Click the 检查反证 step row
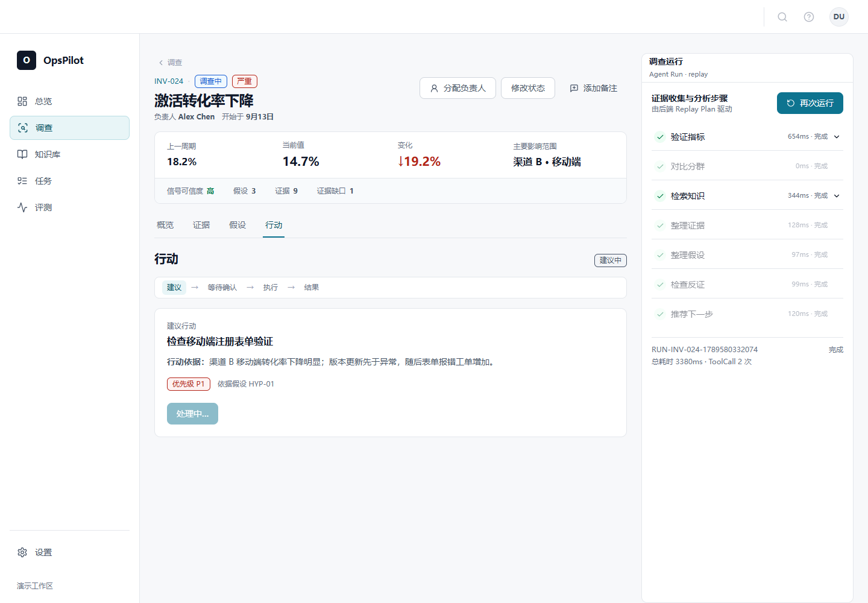The width and height of the screenshot is (868, 603). (x=747, y=285)
